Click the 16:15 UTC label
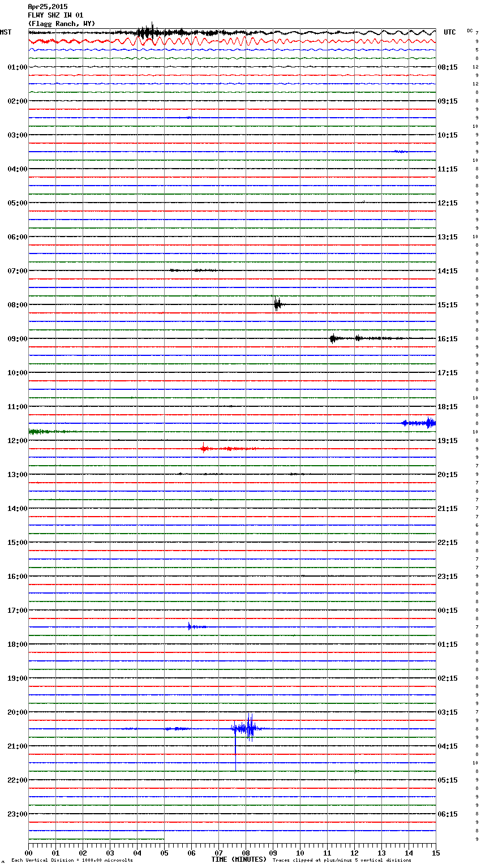Screen dimensions: 481x868 pos(448,339)
